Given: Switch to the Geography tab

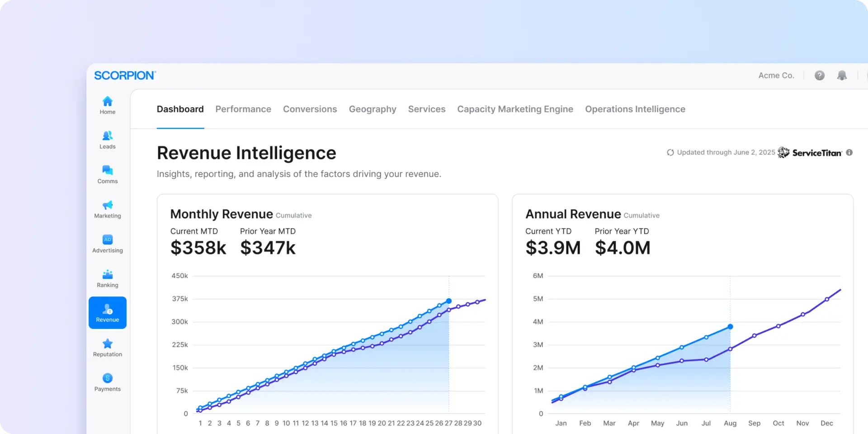Looking at the screenshot, I should coord(372,109).
